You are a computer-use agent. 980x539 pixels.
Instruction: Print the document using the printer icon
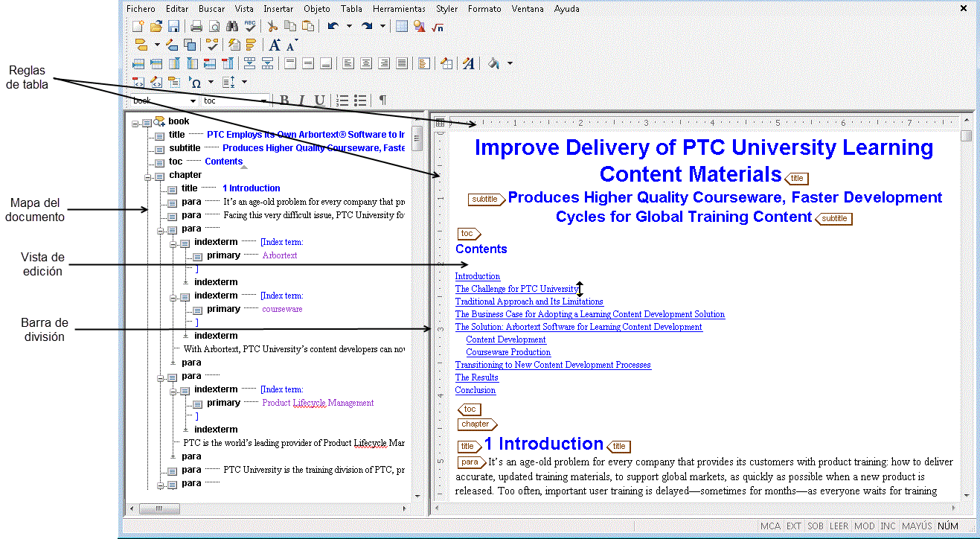pyautogui.click(x=196, y=26)
